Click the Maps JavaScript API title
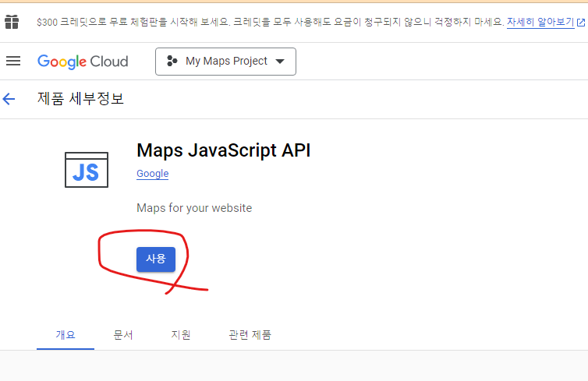This screenshot has height=381, width=588. (x=224, y=150)
